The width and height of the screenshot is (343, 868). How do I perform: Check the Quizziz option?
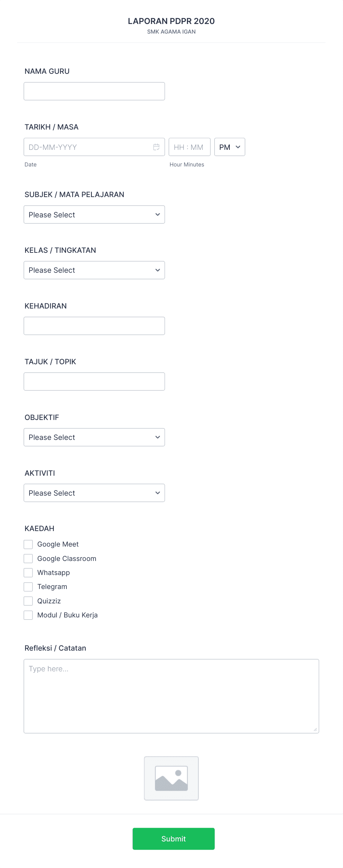[28, 601]
